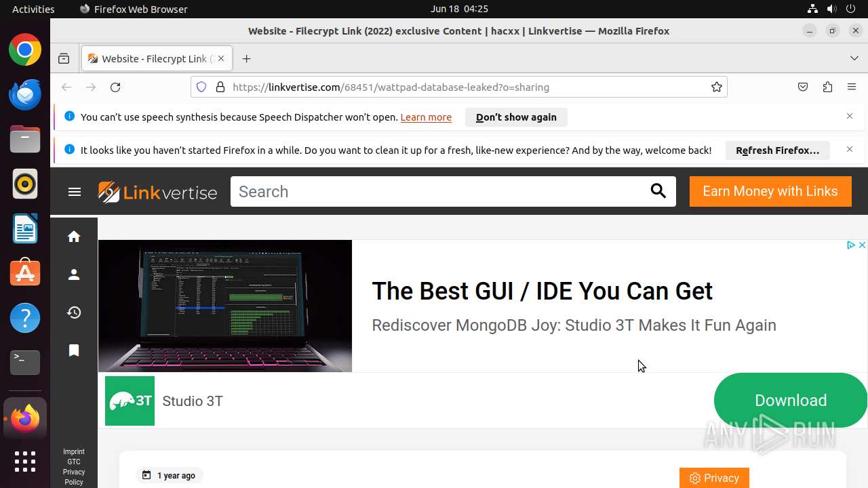
Task: Toggle Linkvertise sidebar hamburger menu
Action: click(x=75, y=192)
